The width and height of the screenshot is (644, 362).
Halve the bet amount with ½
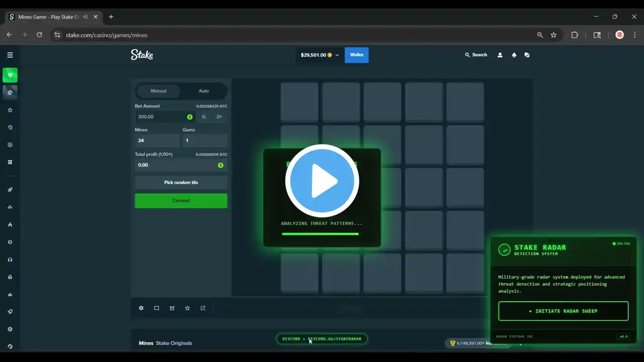pyautogui.click(x=204, y=117)
